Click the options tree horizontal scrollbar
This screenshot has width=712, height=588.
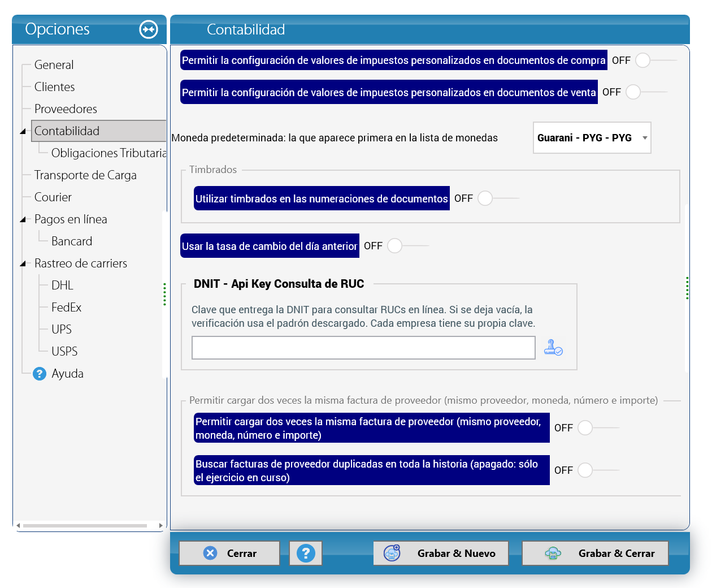point(85,526)
